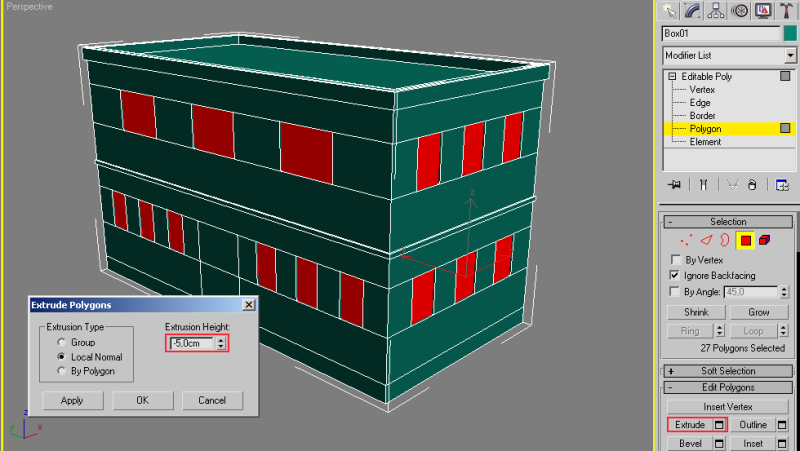Open the Create command panel tab
This screenshot has width=800, height=451.
pos(669,10)
